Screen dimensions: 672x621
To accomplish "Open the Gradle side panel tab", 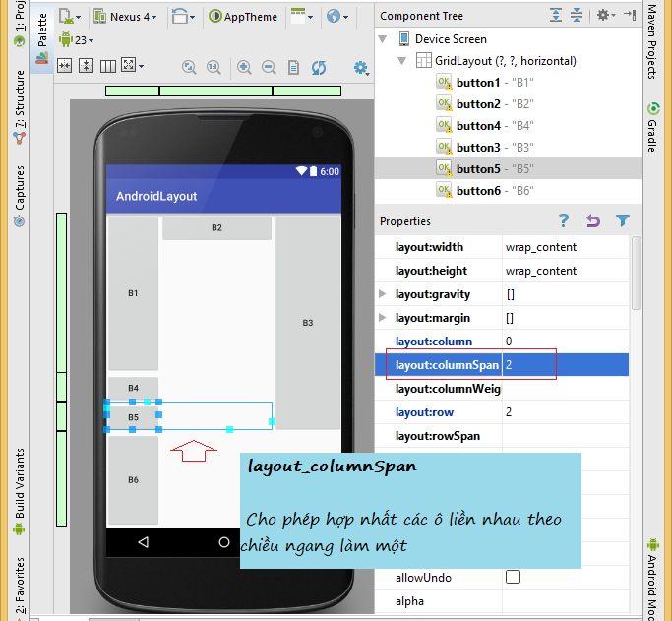I will 652,127.
